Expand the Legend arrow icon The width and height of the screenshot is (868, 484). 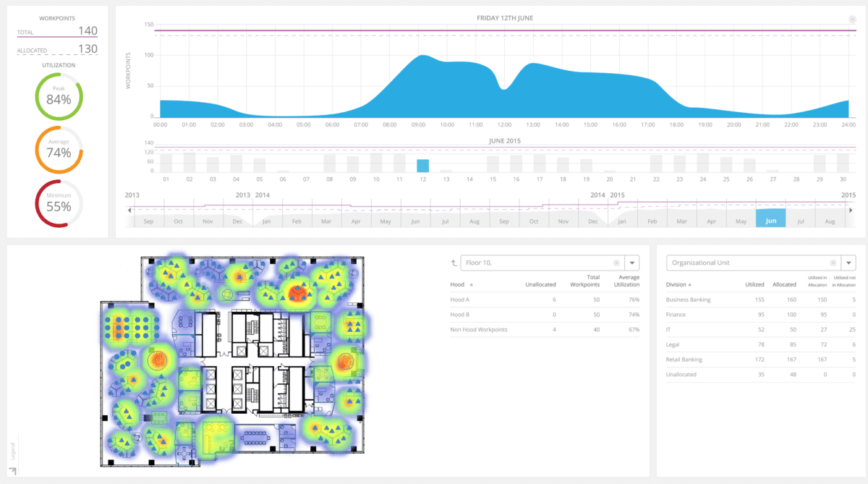pos(13,470)
